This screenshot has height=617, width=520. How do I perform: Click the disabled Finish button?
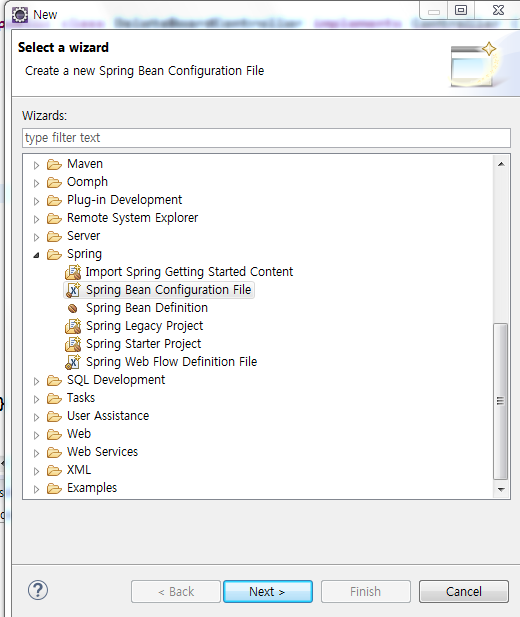point(366,591)
